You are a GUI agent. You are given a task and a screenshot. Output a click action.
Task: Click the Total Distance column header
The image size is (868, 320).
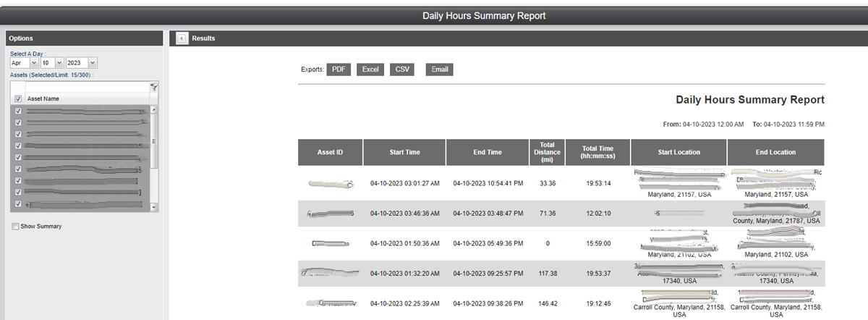coord(547,153)
